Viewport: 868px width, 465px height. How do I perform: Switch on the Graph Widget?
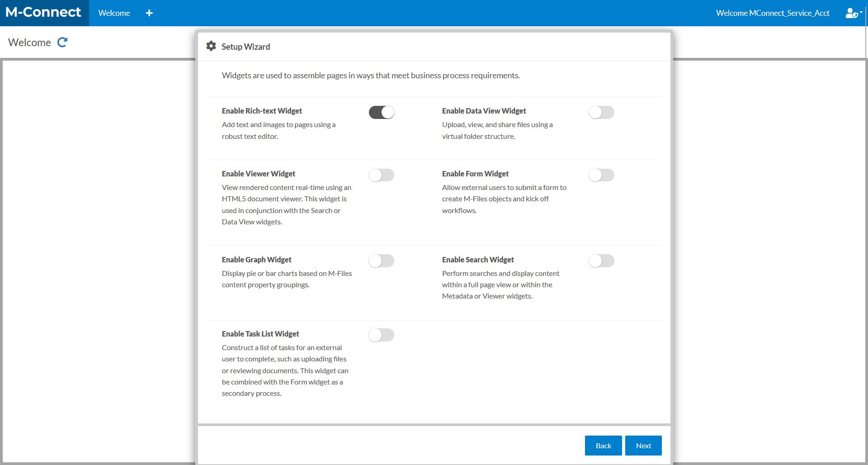[382, 261]
